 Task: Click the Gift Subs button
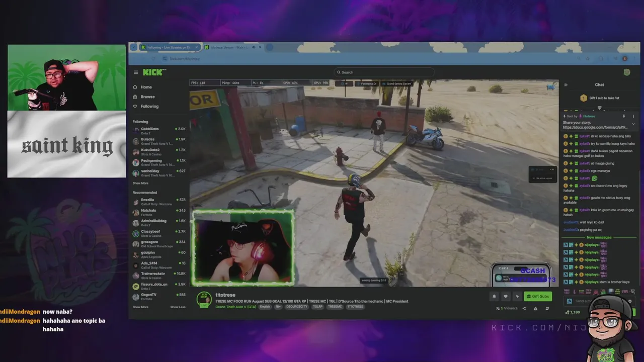[538, 296]
